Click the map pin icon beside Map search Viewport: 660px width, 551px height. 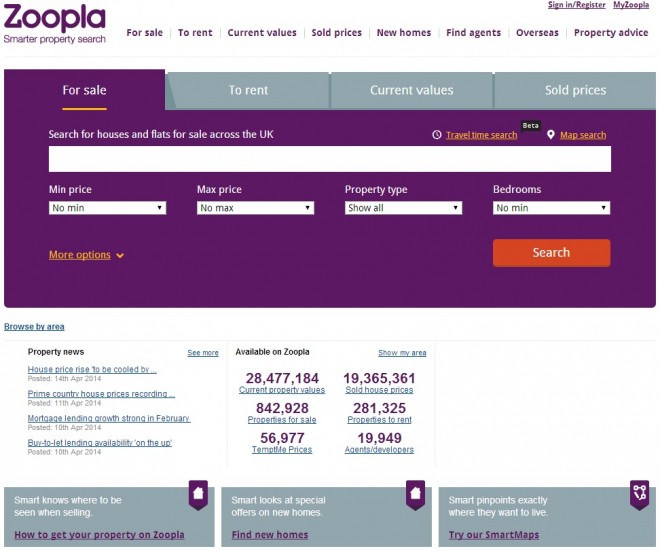(551, 135)
